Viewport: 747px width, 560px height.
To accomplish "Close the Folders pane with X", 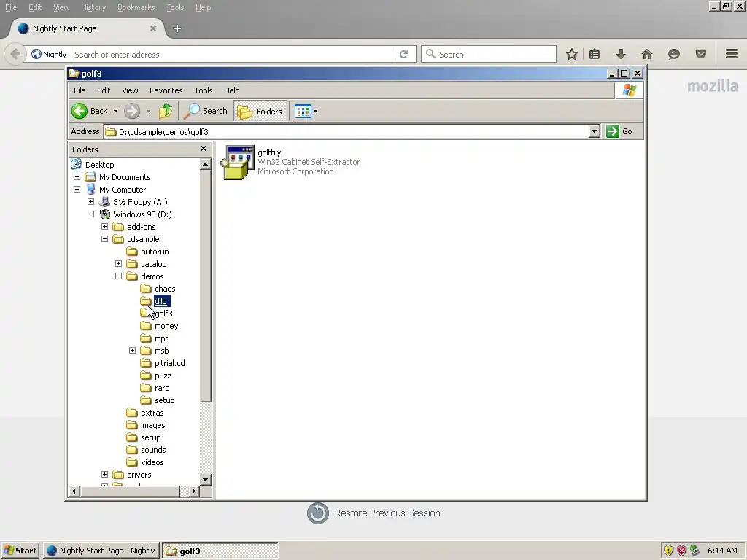I will (204, 149).
